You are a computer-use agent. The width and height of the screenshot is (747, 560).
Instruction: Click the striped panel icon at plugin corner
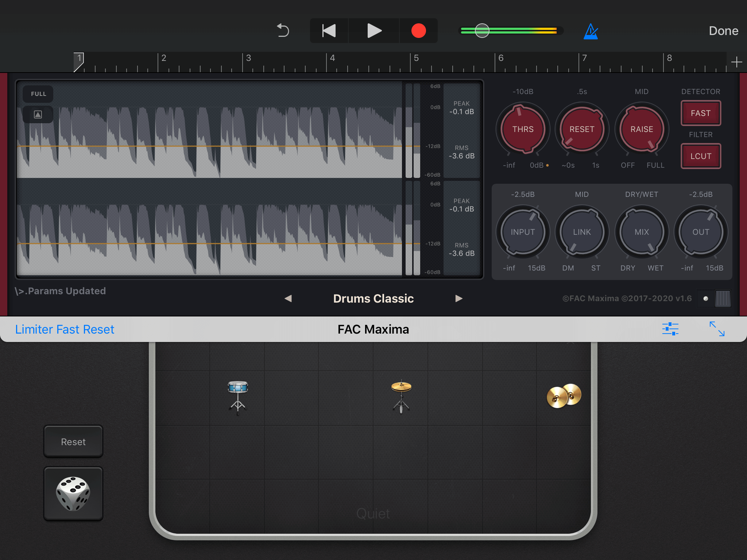(x=723, y=299)
